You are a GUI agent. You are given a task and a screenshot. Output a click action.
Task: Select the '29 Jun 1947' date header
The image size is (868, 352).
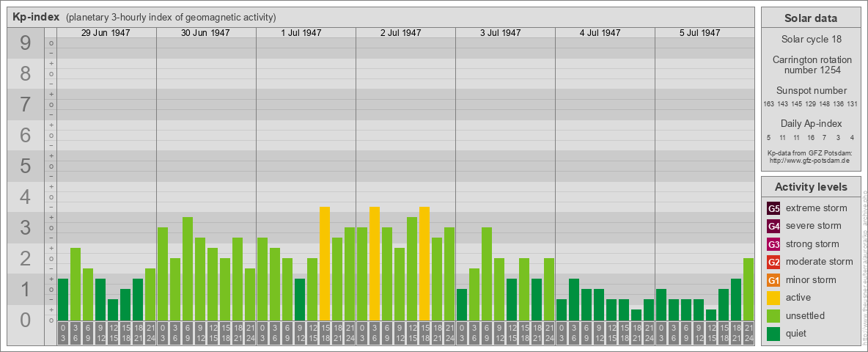[x=106, y=33]
